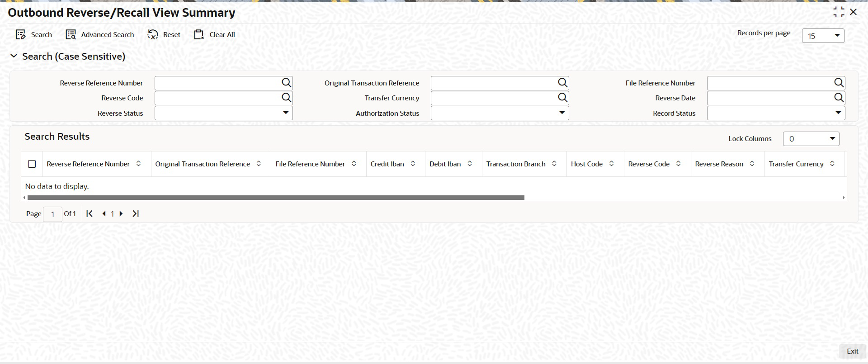868x364 pixels.
Task: Open Record Status dropdown
Action: click(776, 113)
